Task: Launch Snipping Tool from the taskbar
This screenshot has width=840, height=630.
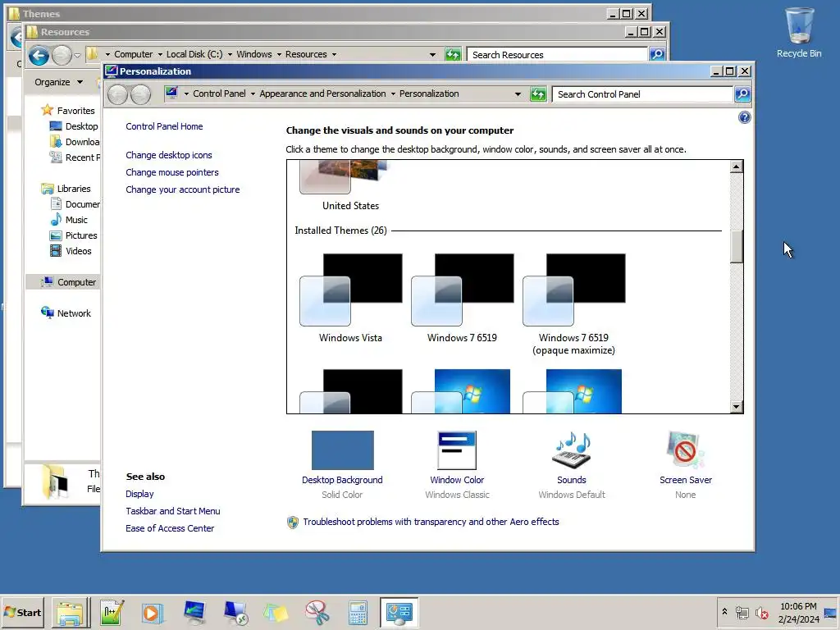Action: click(317, 613)
